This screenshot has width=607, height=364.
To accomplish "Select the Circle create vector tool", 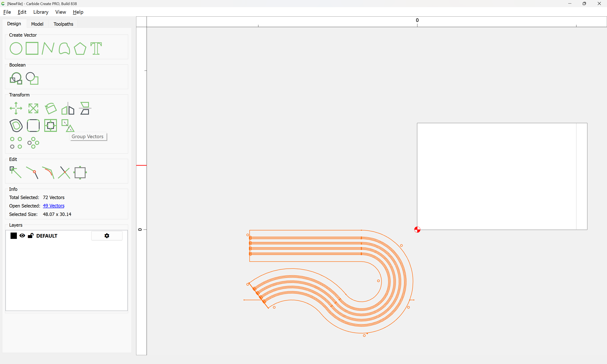I will pos(16,48).
